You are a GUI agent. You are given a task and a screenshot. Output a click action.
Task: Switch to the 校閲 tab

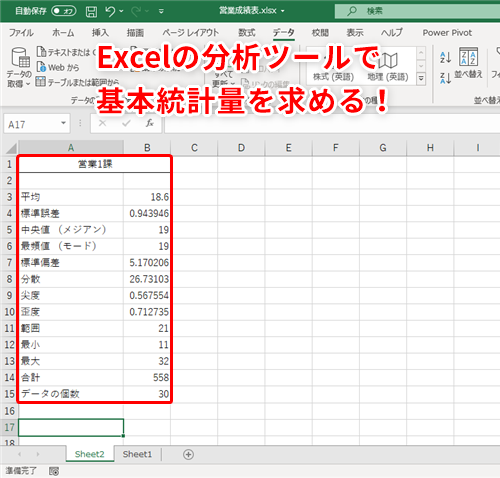coord(320,33)
